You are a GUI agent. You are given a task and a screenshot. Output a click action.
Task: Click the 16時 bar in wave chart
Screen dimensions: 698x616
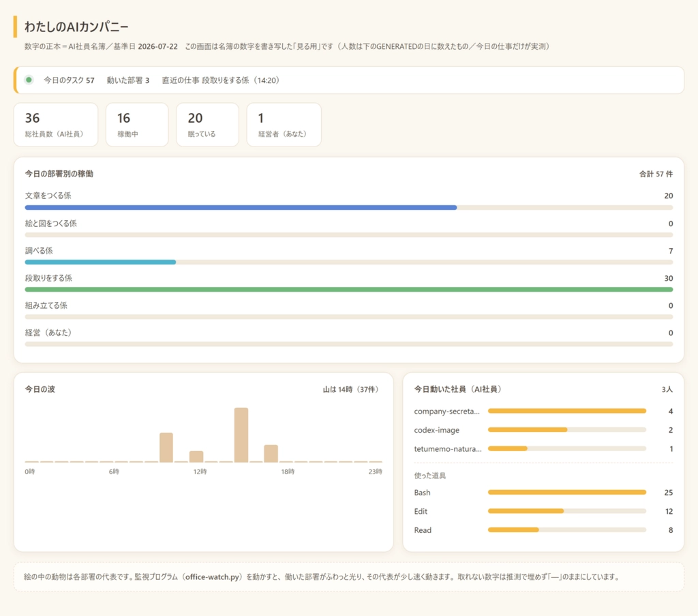[271, 454]
